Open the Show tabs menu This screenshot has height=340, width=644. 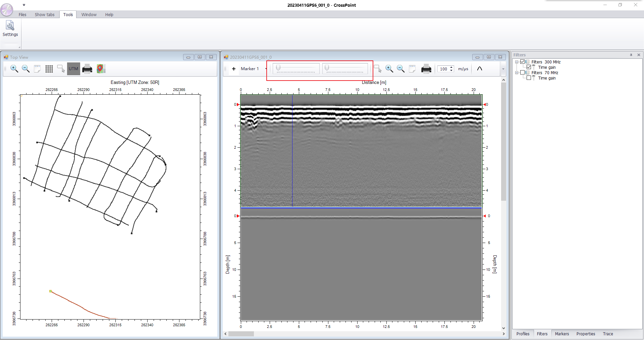(45, 14)
